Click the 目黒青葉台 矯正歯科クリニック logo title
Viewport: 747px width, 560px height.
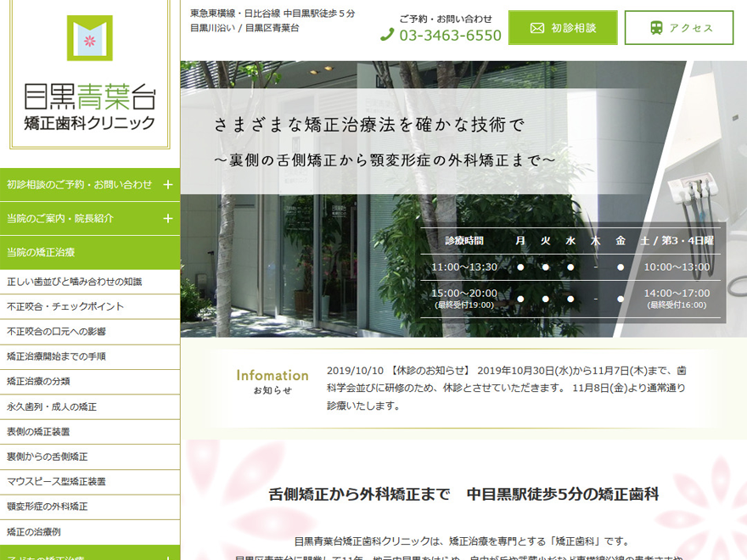click(90, 107)
